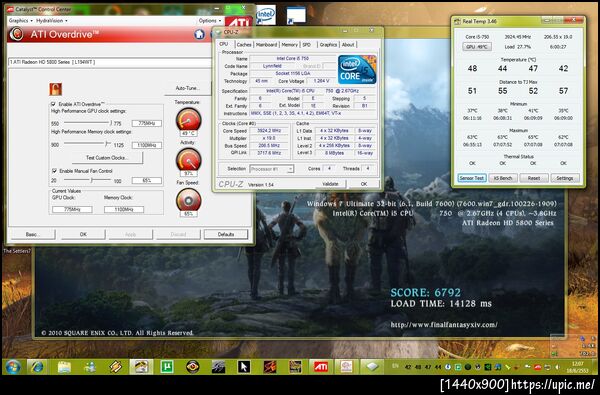600x395 pixels.
Task: Click the finalfantasyxiv.com URL in benchmark
Action: [x=444, y=325]
